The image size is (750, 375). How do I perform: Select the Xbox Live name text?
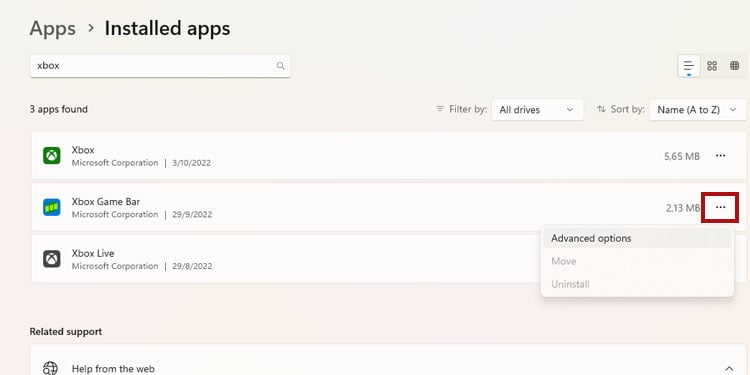click(93, 253)
